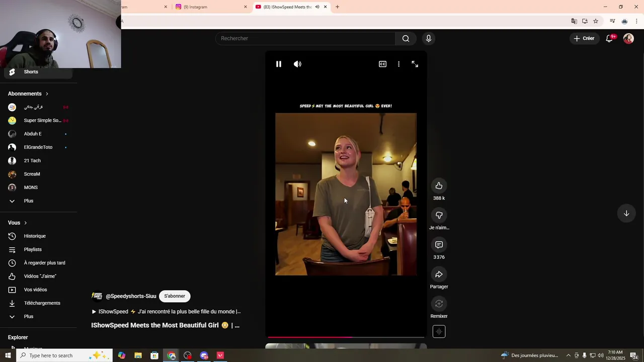Mute the IShowSpeed tab audio icon
The image size is (644, 362).
tap(317, 7)
